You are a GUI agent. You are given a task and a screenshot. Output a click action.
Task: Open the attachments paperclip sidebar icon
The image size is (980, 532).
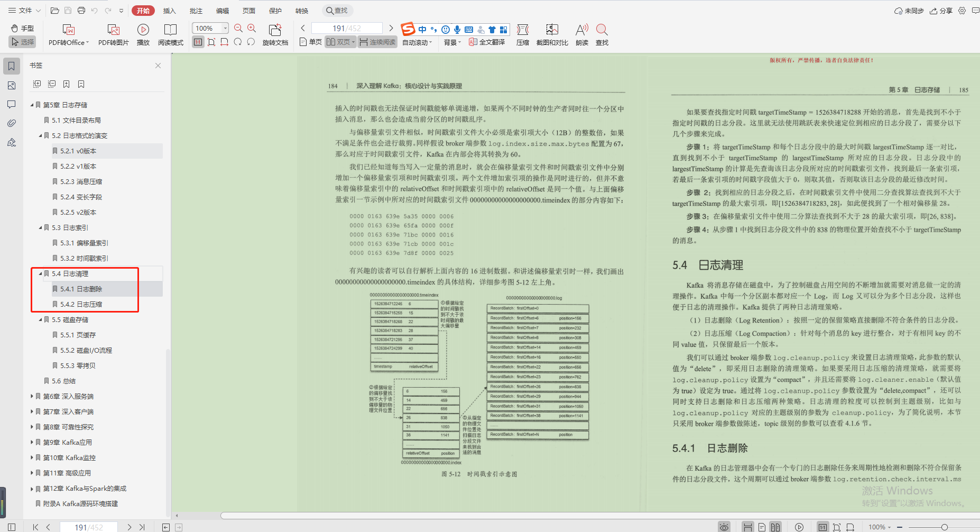tap(12, 123)
